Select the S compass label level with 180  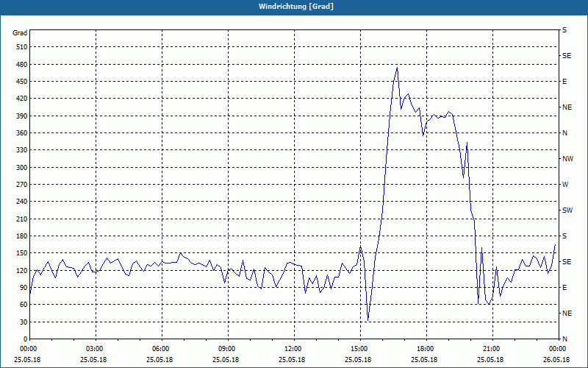pyautogui.click(x=564, y=236)
